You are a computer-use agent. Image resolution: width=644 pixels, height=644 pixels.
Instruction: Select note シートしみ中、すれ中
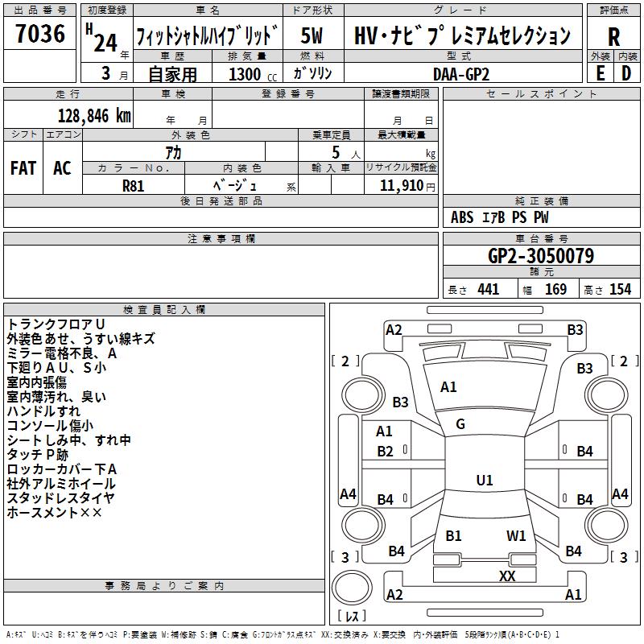[x=69, y=440]
